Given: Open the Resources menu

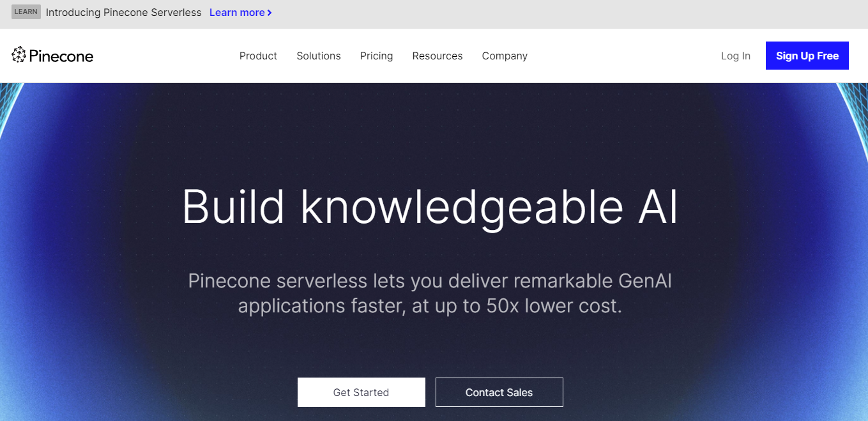Looking at the screenshot, I should click(438, 56).
